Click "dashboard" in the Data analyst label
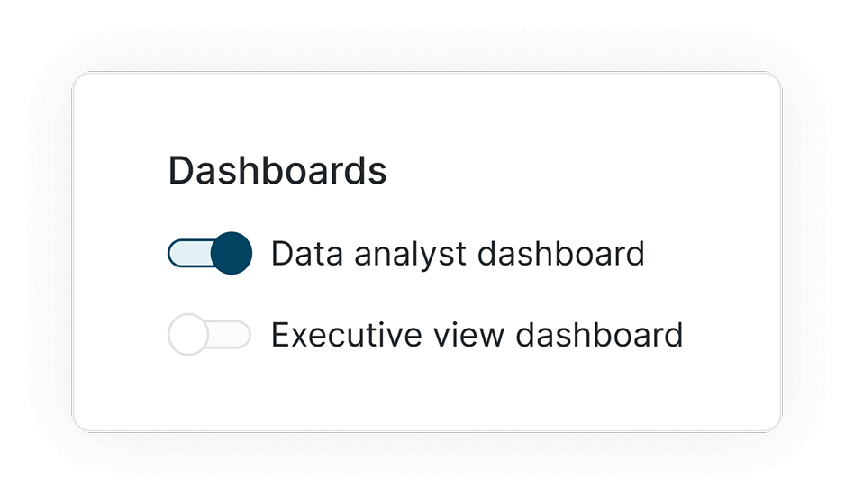This screenshot has height=504, width=854. coord(561,254)
